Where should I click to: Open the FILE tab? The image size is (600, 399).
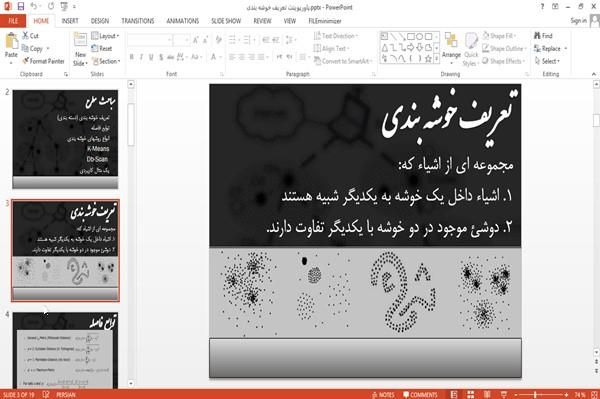13,21
